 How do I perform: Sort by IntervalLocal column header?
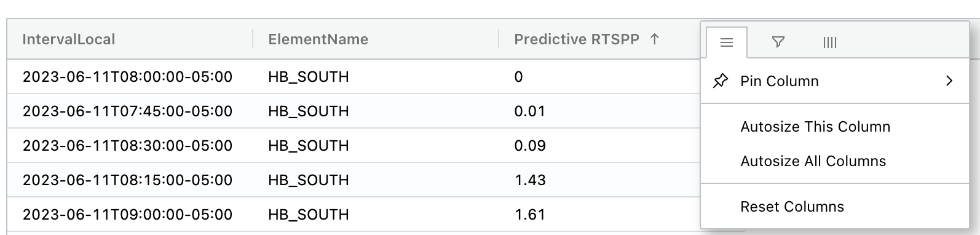[x=69, y=39]
